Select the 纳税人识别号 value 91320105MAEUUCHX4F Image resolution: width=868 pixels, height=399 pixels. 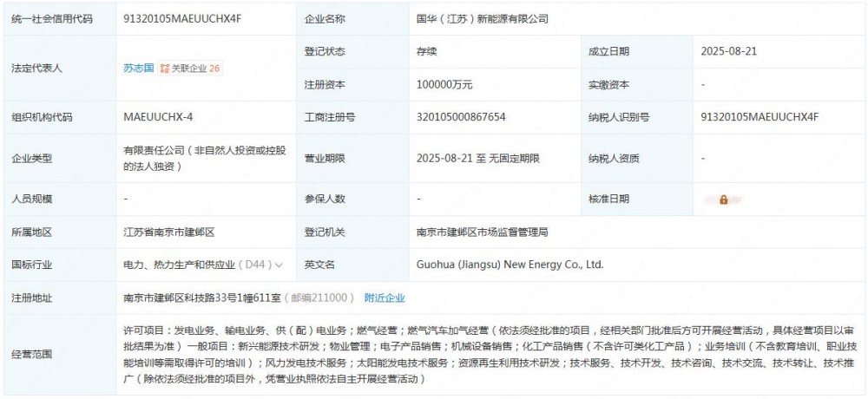click(x=759, y=117)
